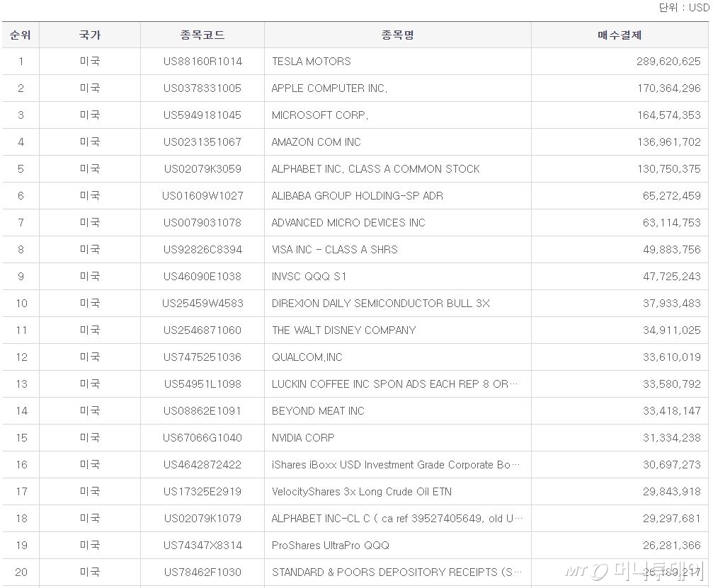This screenshot has height=588, width=713.
Task: Click the 종목코드 column header
Action: coord(203,35)
